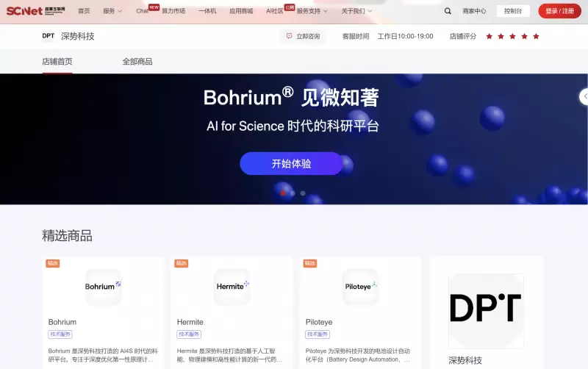The width and height of the screenshot is (588, 369).
Task: Click the Bohrium product logo
Action: point(103,287)
